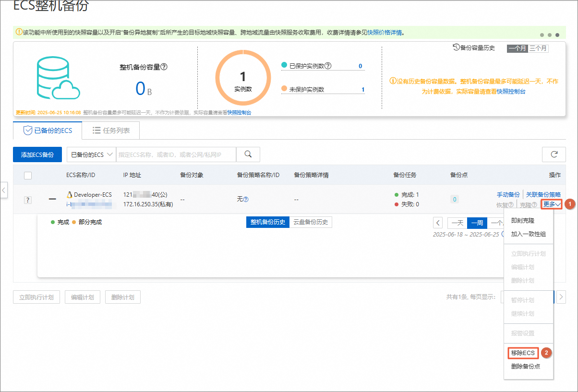578x392 pixels.
Task: Switch to the 任务列表 tab
Action: click(110, 130)
